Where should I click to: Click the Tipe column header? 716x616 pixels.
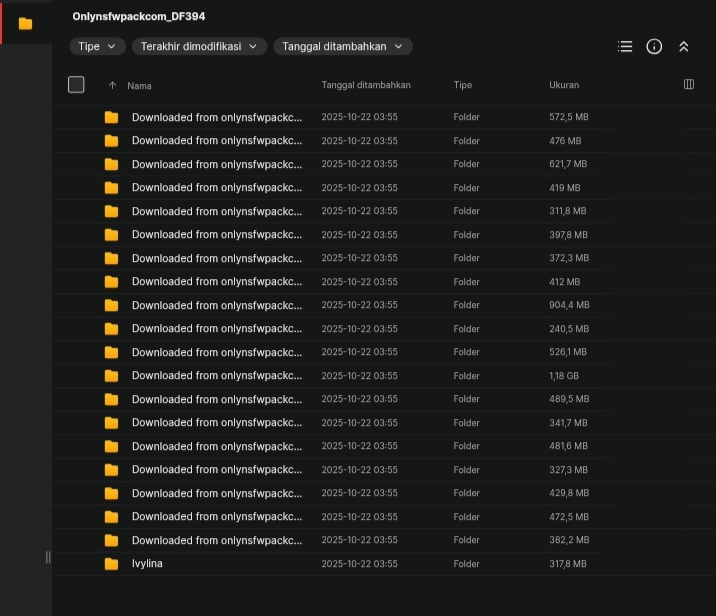click(x=462, y=85)
